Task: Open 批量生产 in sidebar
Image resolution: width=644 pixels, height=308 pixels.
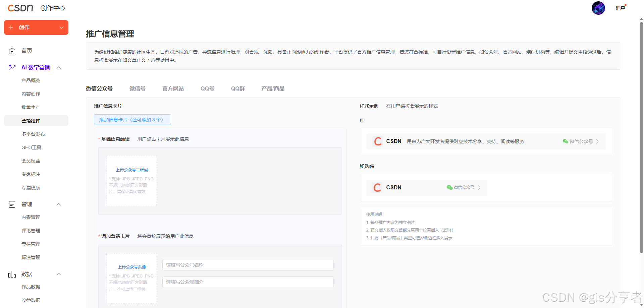Action: pyautogui.click(x=31, y=107)
